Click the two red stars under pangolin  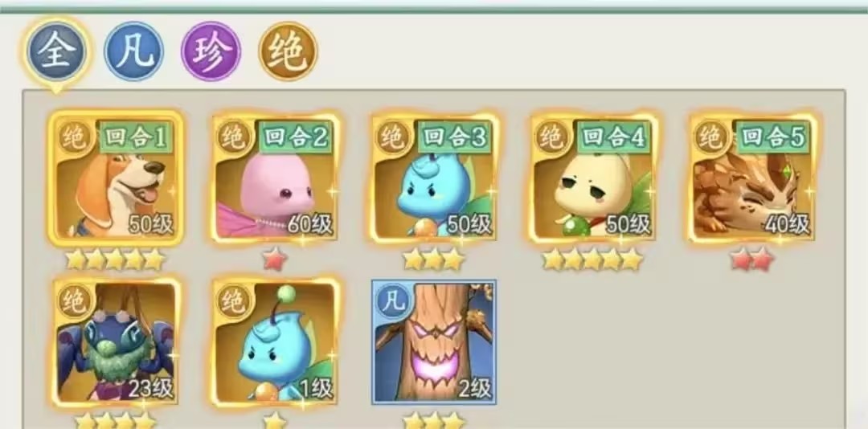click(x=751, y=259)
